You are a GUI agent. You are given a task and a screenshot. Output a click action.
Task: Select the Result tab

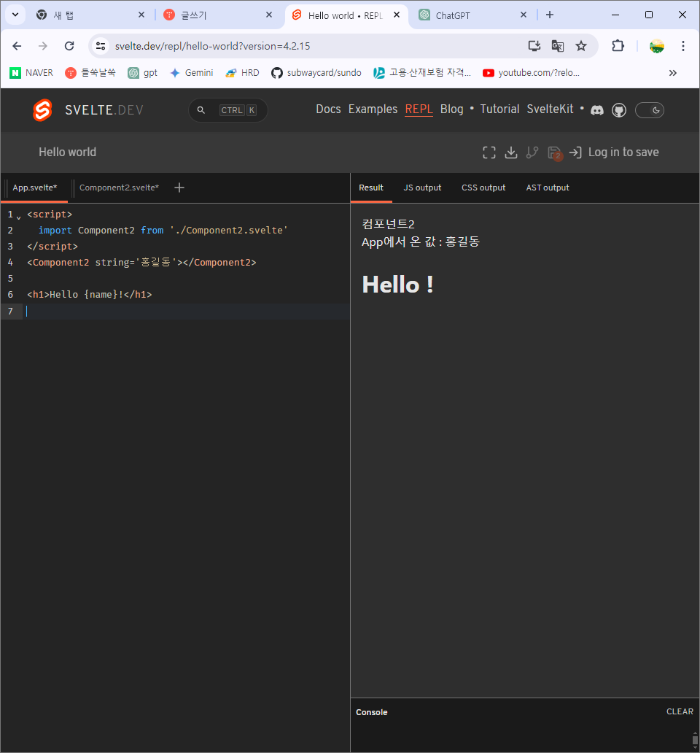pos(371,188)
